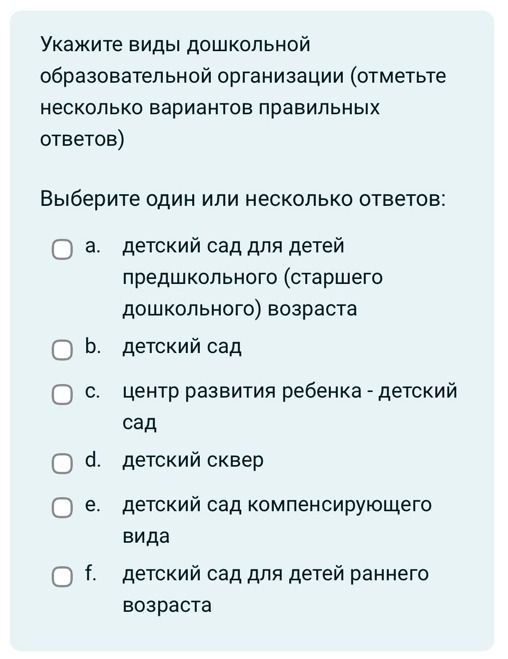Screen dimensions: 508x659
Task: Click the letter 'e.' option marker
Action: pyautogui.click(x=92, y=505)
